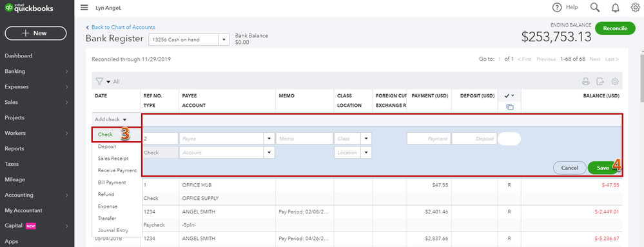This screenshot has width=644, height=247.
Task: Click the reconcile status checkmark column header
Action: (x=509, y=95)
